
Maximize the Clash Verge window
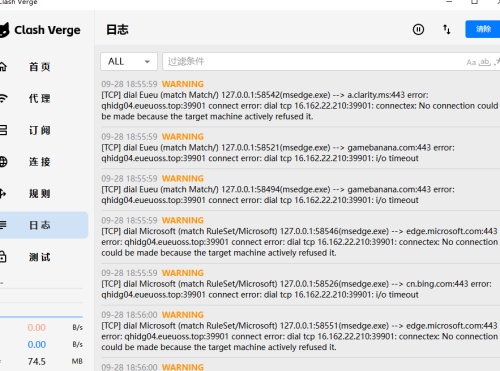[474, 2]
